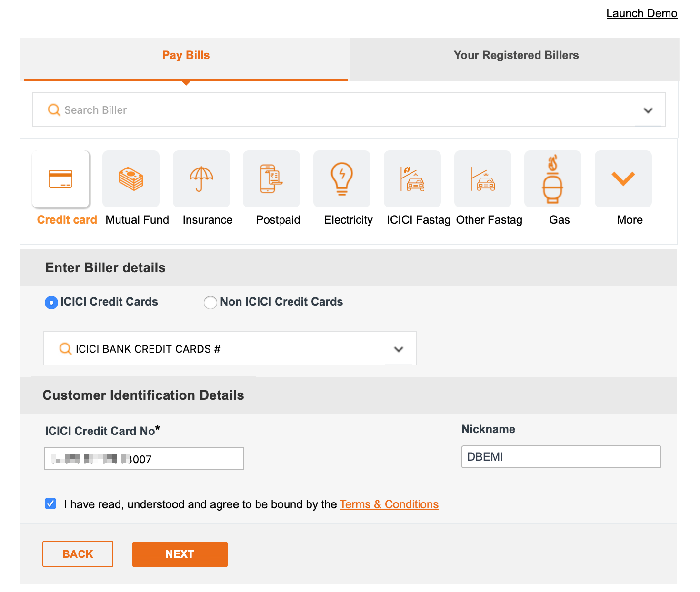Select the ICICI Credit Cards radio button
700x592 pixels.
tap(51, 303)
